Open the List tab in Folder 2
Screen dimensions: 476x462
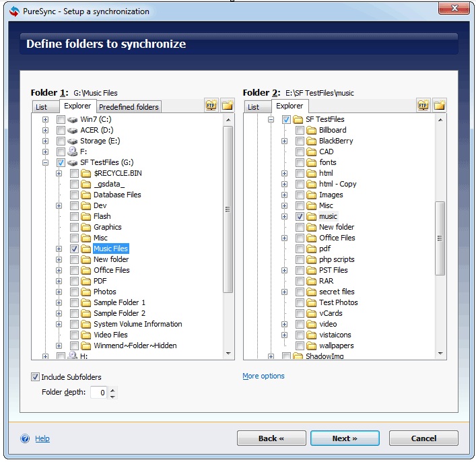point(254,107)
